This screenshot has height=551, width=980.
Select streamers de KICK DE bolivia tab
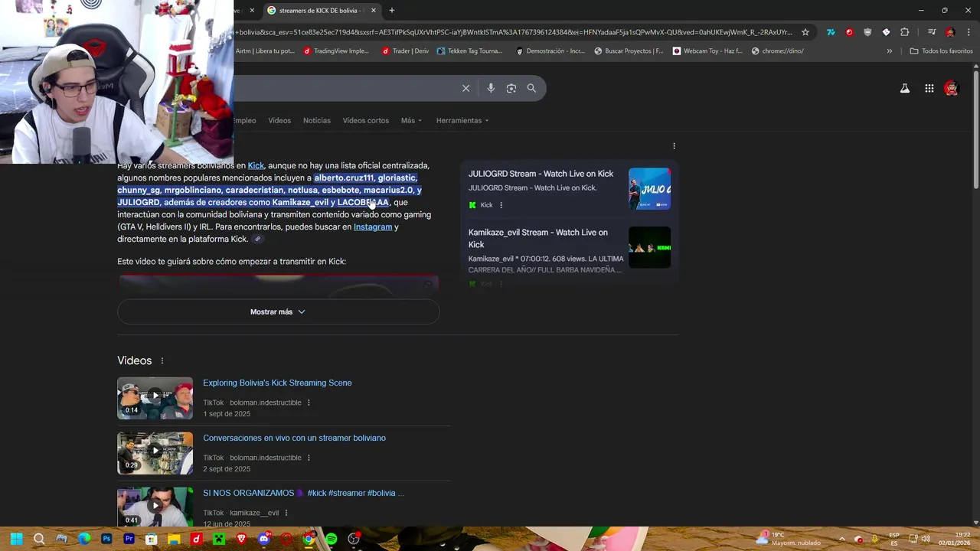tap(322, 11)
